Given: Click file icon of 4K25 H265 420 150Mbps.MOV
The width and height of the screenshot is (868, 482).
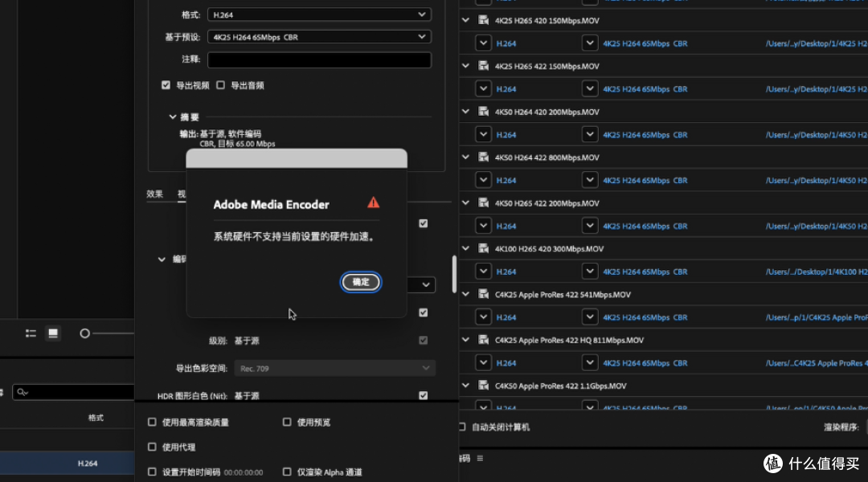Looking at the screenshot, I should tap(483, 20).
